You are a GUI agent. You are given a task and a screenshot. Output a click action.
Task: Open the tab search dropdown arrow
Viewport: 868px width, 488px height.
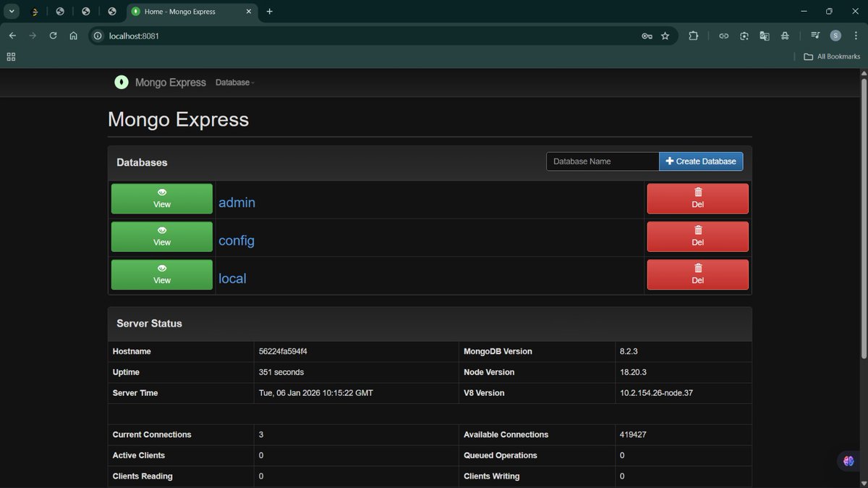click(x=12, y=12)
